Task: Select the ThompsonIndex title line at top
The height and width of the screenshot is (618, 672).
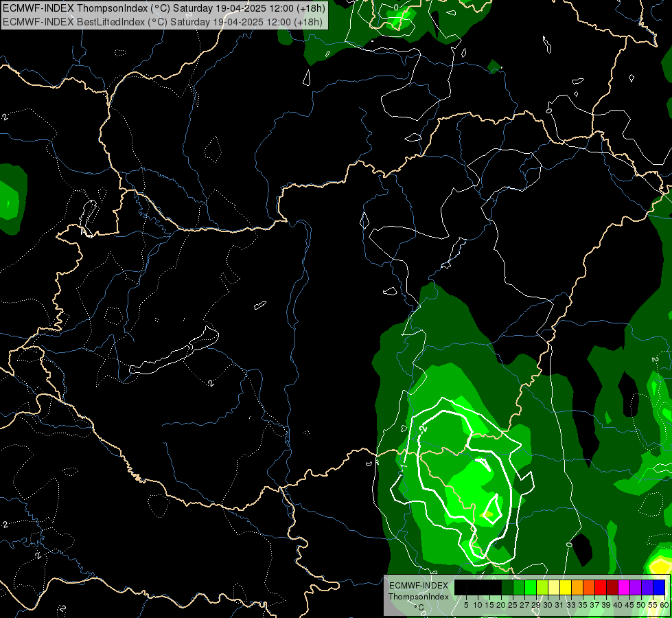Action: pos(164,8)
